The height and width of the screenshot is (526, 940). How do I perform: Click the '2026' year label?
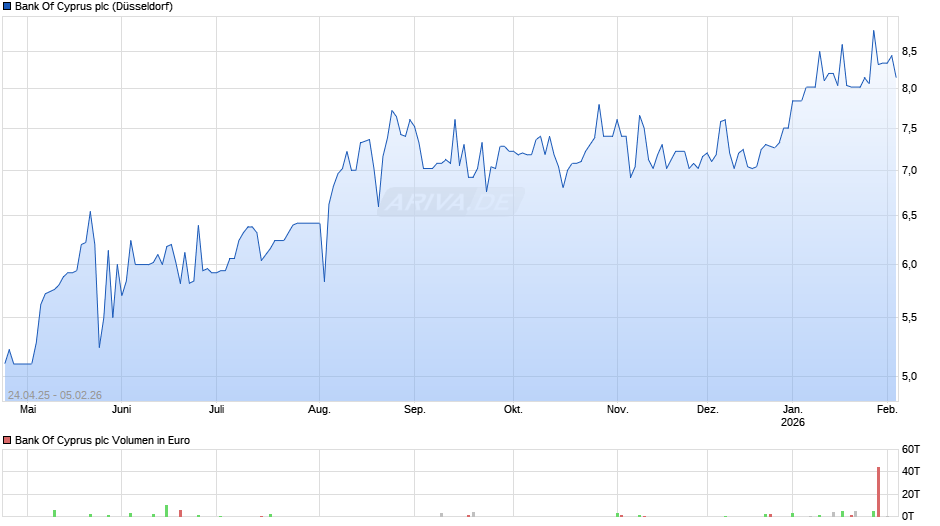(793, 422)
